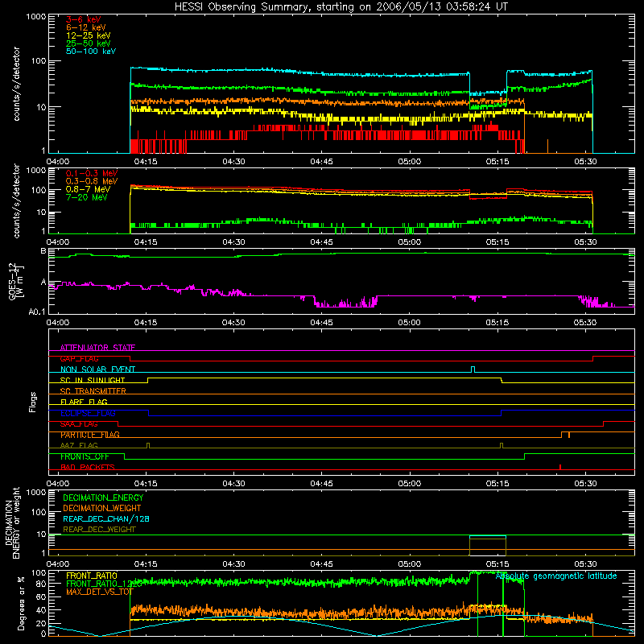
Task: Pick the SC_TRANSMITTER flag label
Action: coord(93,391)
